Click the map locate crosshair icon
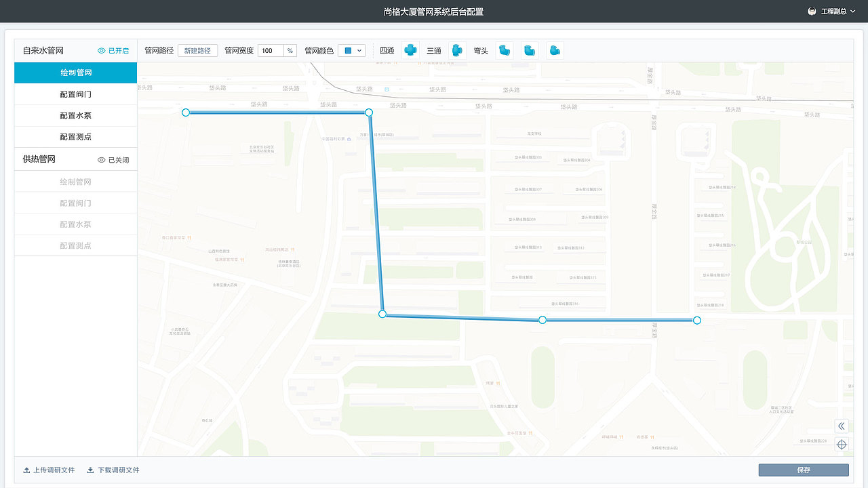The image size is (868, 488). (842, 445)
